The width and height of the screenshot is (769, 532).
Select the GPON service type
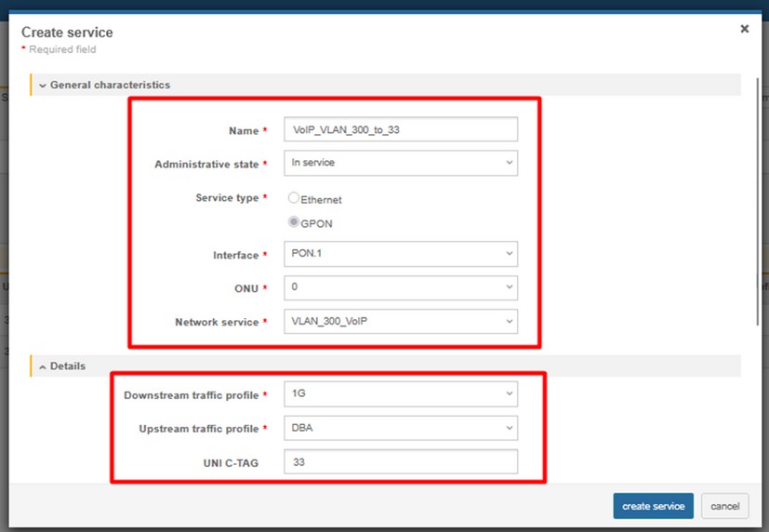click(294, 222)
